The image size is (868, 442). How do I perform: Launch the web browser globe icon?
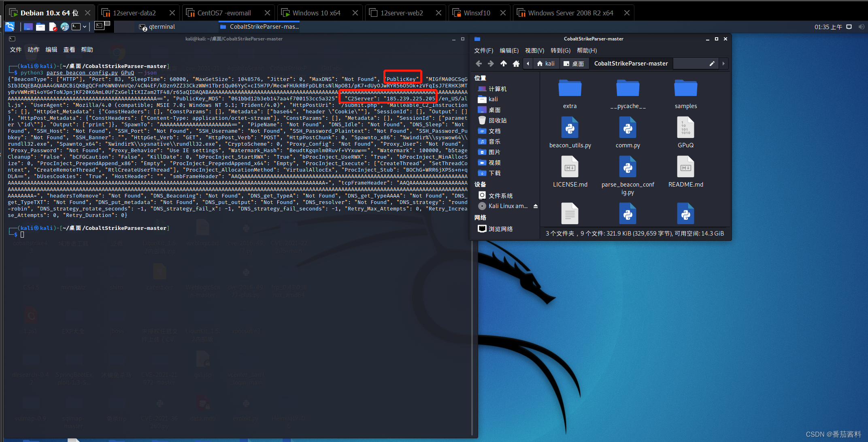click(65, 27)
